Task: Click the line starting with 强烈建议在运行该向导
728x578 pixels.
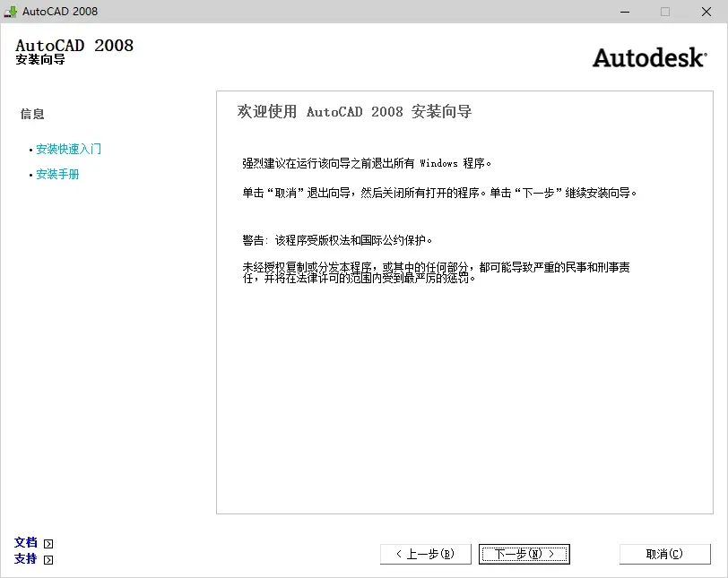Action: tap(367, 163)
